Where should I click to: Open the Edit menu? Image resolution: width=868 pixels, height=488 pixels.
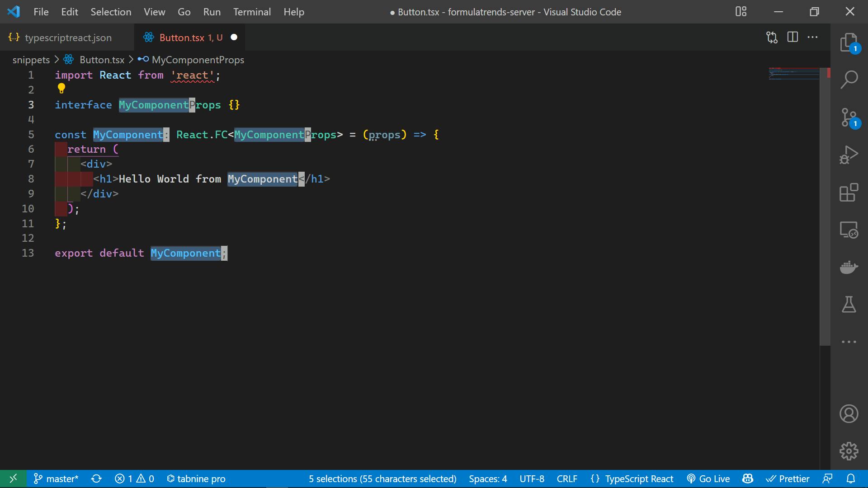(70, 12)
